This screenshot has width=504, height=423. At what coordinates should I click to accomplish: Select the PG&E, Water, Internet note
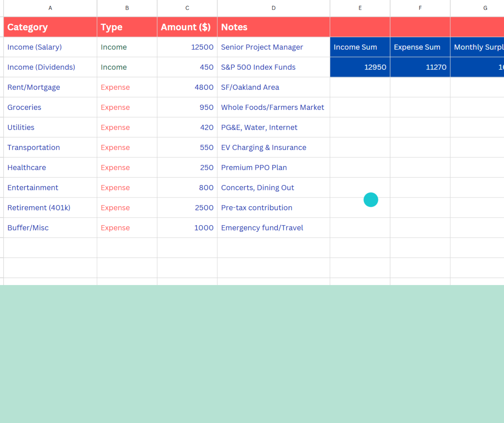(x=273, y=127)
